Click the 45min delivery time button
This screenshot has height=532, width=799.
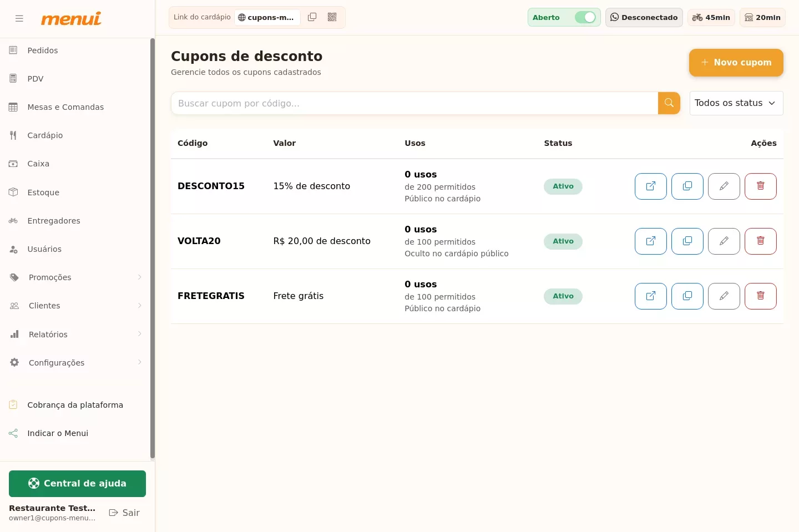pyautogui.click(x=711, y=17)
